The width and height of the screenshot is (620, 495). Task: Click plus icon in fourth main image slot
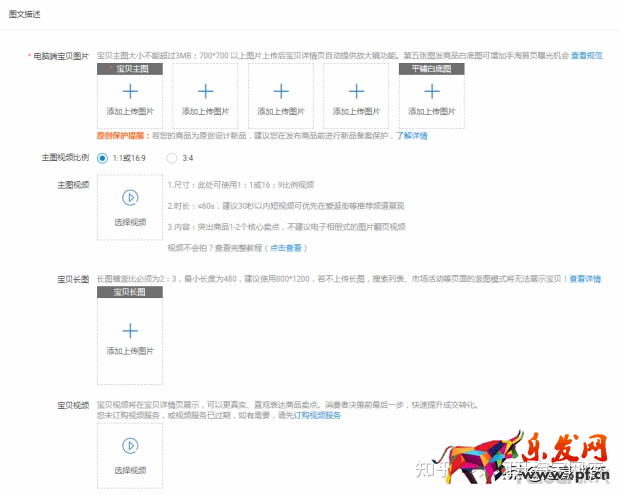(x=356, y=91)
